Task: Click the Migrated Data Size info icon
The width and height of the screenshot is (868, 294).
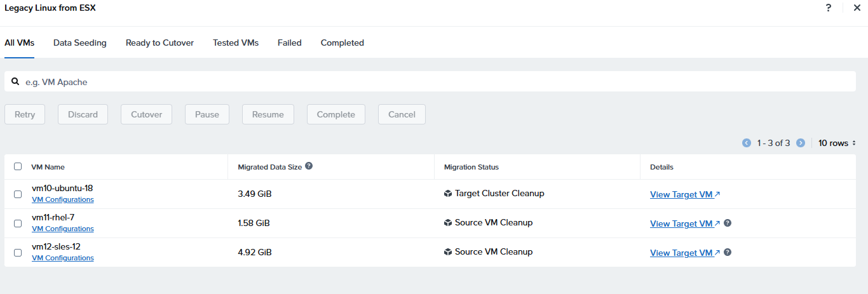Action: pyautogui.click(x=309, y=166)
